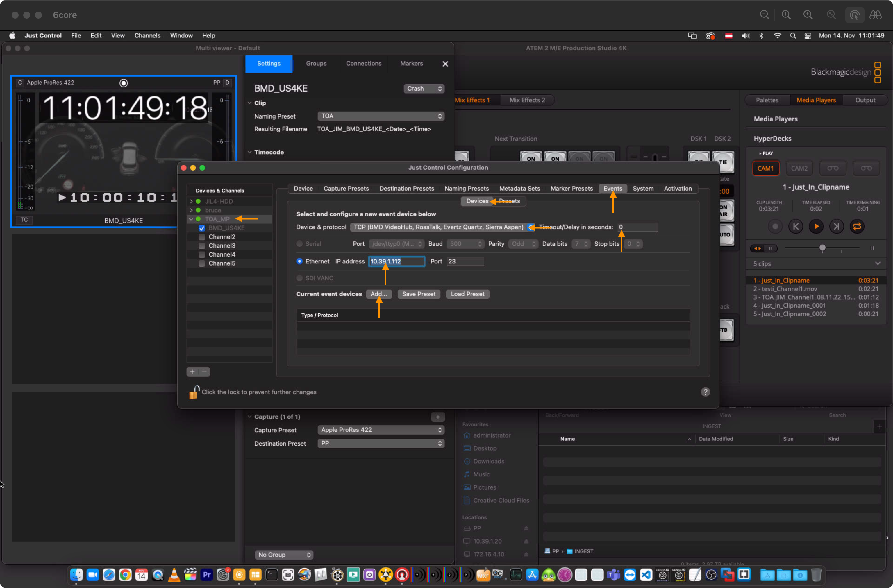The height and width of the screenshot is (588, 893).
Task: Select CAM1 HyperDeck button
Action: 765,168
